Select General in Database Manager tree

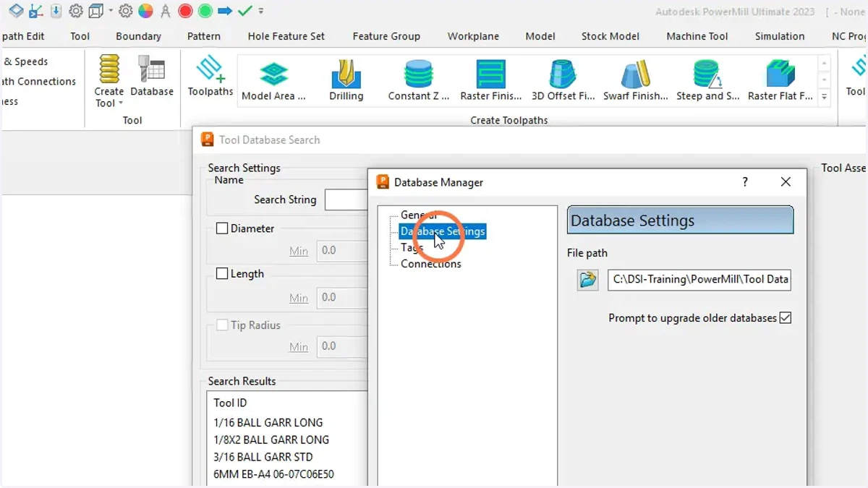[419, 215]
